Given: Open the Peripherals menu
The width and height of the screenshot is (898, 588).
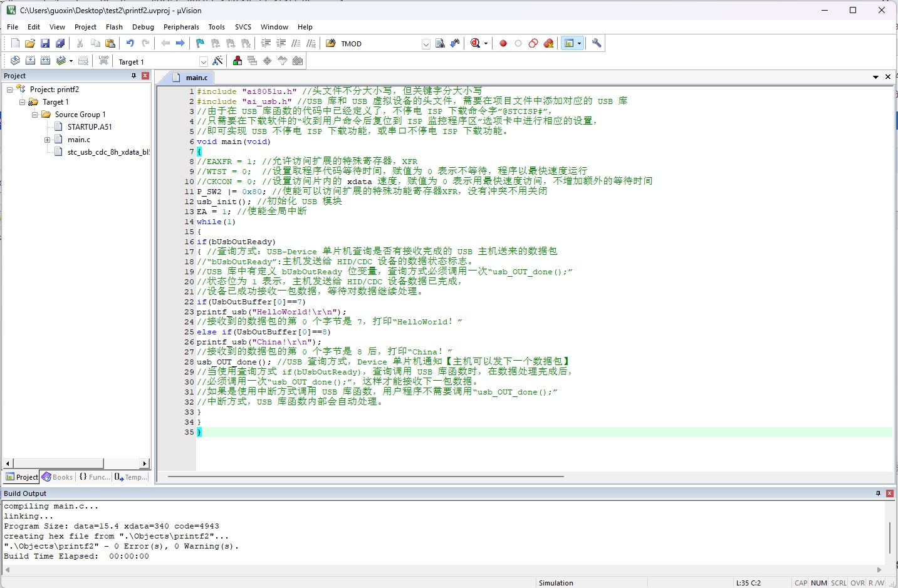Looking at the screenshot, I should click(x=181, y=27).
